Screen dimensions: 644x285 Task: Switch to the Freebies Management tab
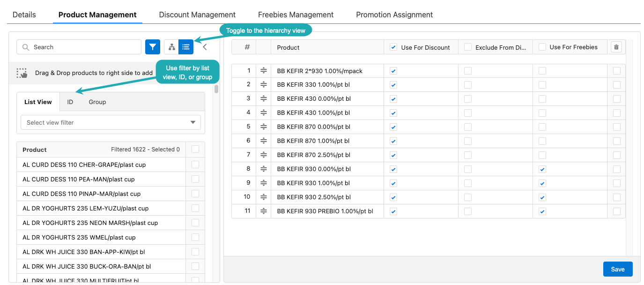(296, 15)
